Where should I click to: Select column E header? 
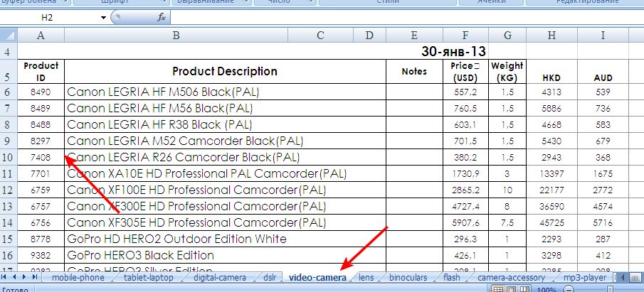click(414, 36)
